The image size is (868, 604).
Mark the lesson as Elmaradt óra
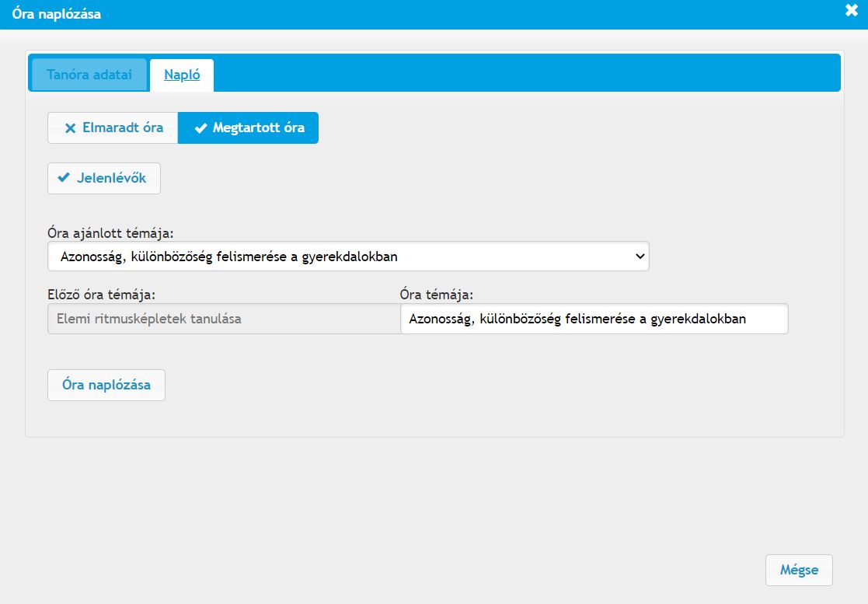click(x=113, y=128)
